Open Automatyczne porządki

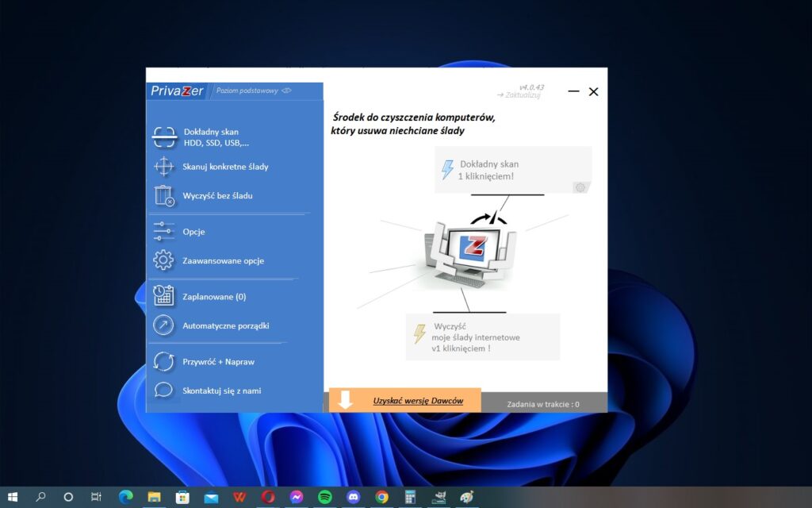click(x=226, y=325)
